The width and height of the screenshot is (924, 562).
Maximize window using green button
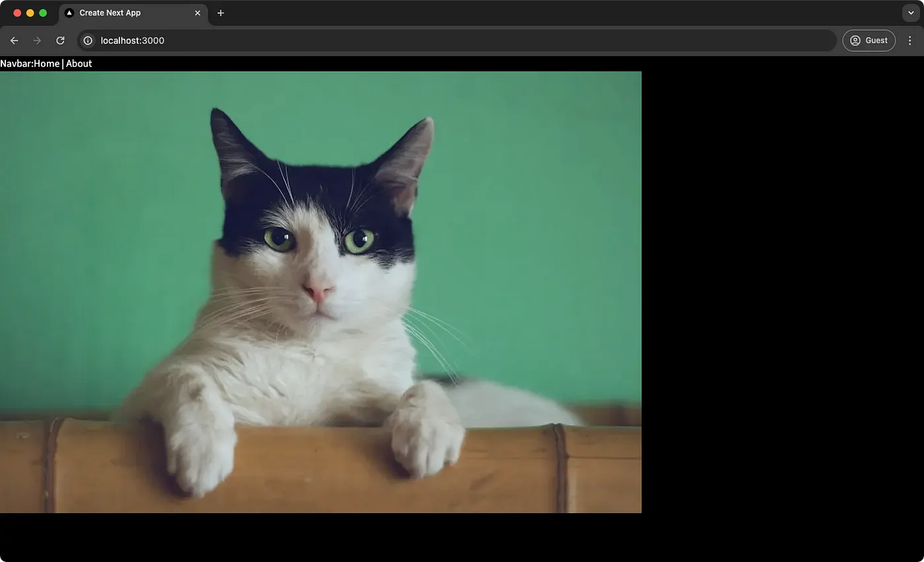pyautogui.click(x=43, y=13)
